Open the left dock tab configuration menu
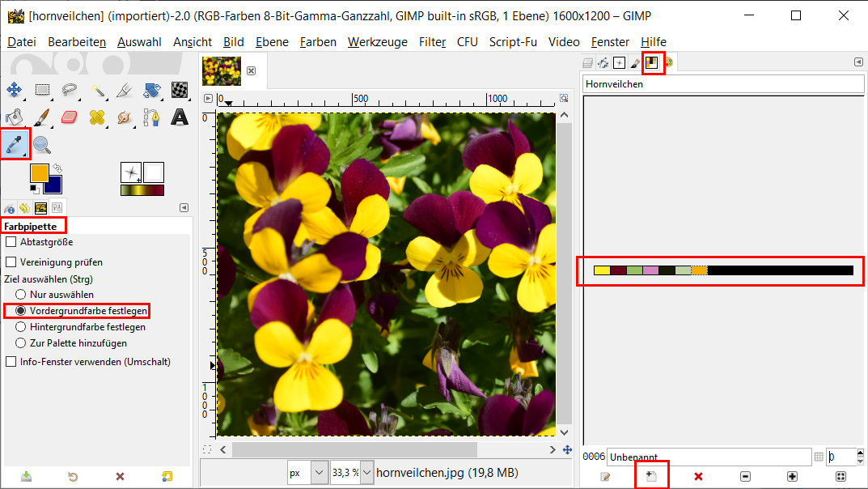 pyautogui.click(x=184, y=208)
